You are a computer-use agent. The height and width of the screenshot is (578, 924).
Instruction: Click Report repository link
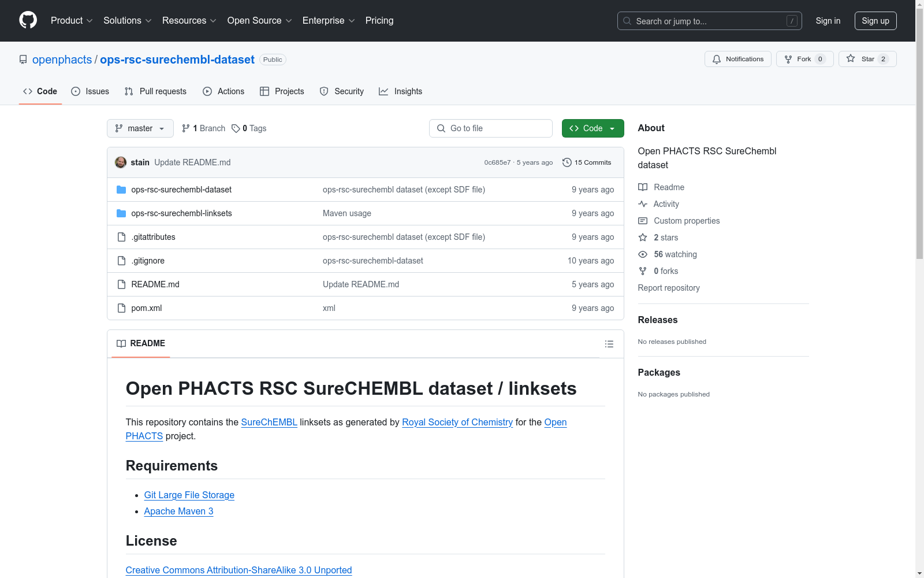pos(669,288)
